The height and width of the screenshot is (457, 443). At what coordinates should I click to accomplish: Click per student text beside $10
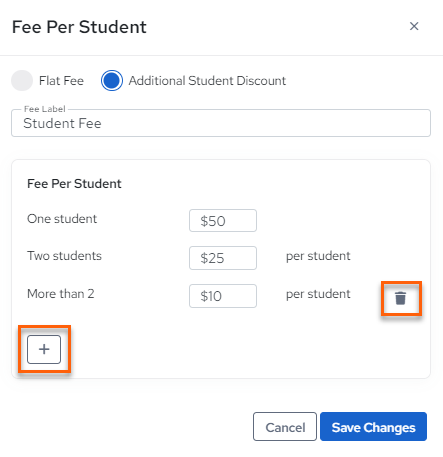318,294
